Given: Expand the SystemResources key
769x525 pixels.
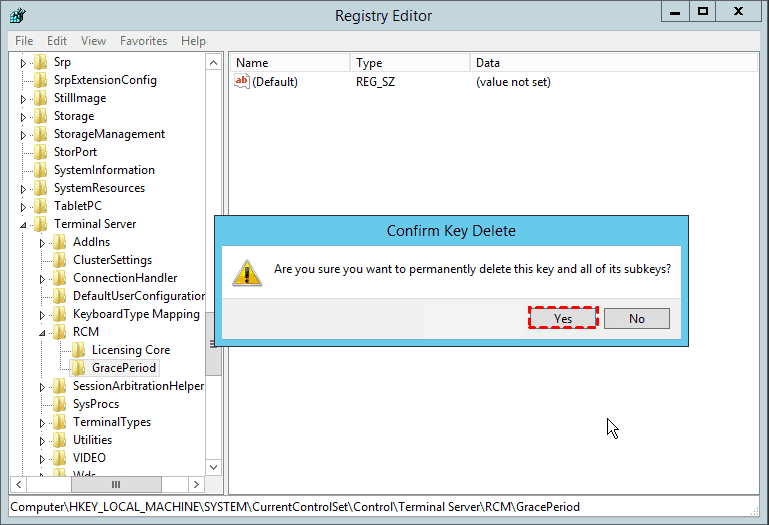Looking at the screenshot, I should (23, 189).
